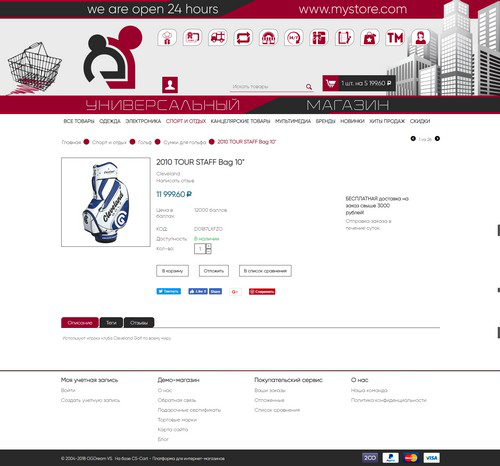Click Гольф breadcrumb link

(145, 142)
